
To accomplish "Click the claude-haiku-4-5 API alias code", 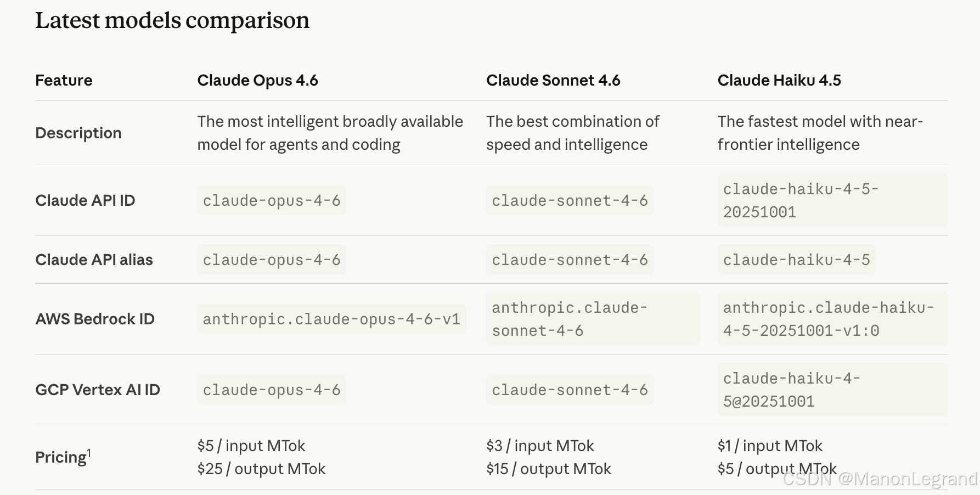I will 796,260.
